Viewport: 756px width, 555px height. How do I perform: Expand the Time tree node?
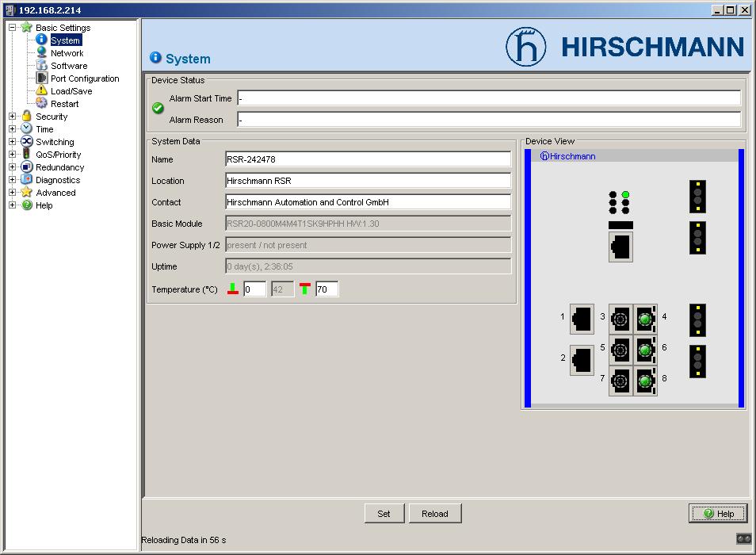point(12,128)
